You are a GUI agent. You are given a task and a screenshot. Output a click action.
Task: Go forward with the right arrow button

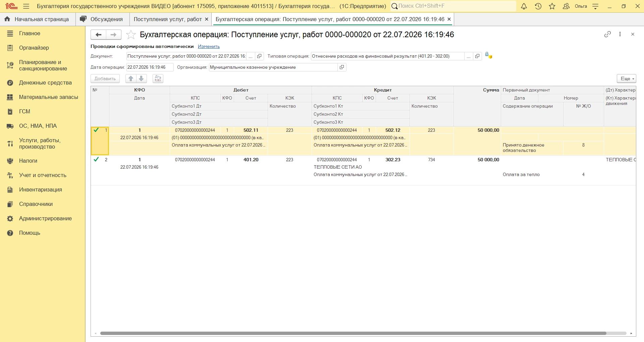(x=114, y=35)
